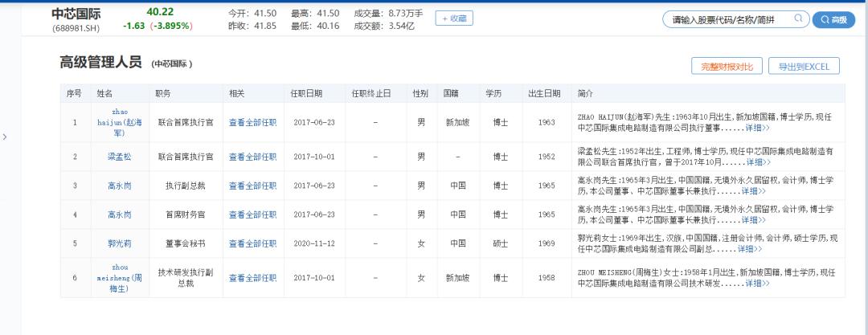View all positions for 郭光莉 via 查看全部任职

[252, 243]
